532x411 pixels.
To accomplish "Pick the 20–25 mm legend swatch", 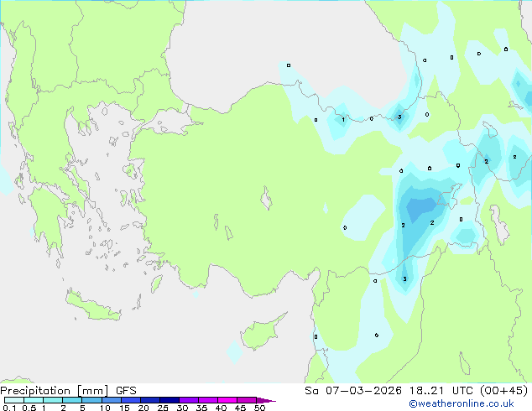I will [150, 400].
